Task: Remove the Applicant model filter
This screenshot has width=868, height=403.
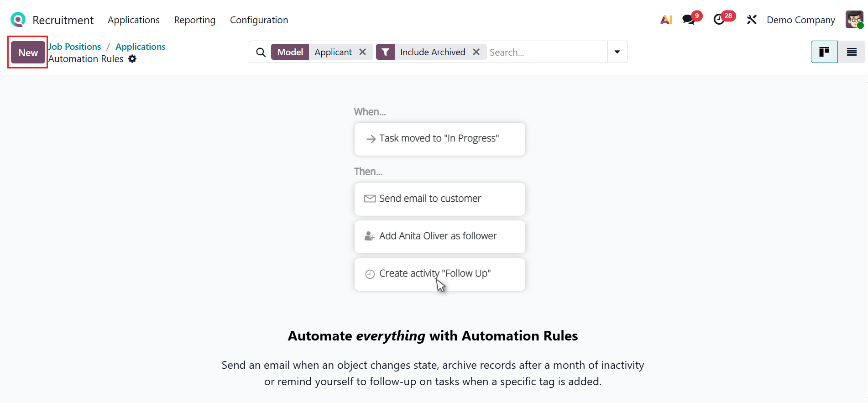Action: point(363,52)
